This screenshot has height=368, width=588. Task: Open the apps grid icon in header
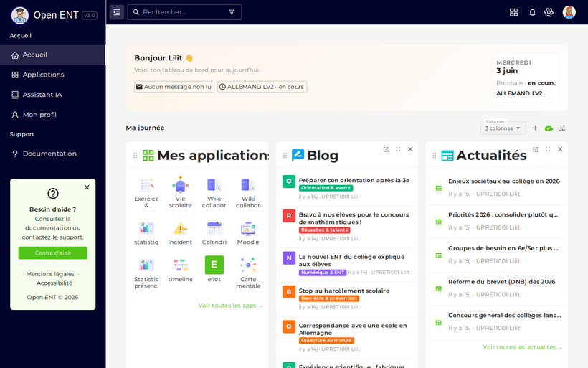pos(513,12)
